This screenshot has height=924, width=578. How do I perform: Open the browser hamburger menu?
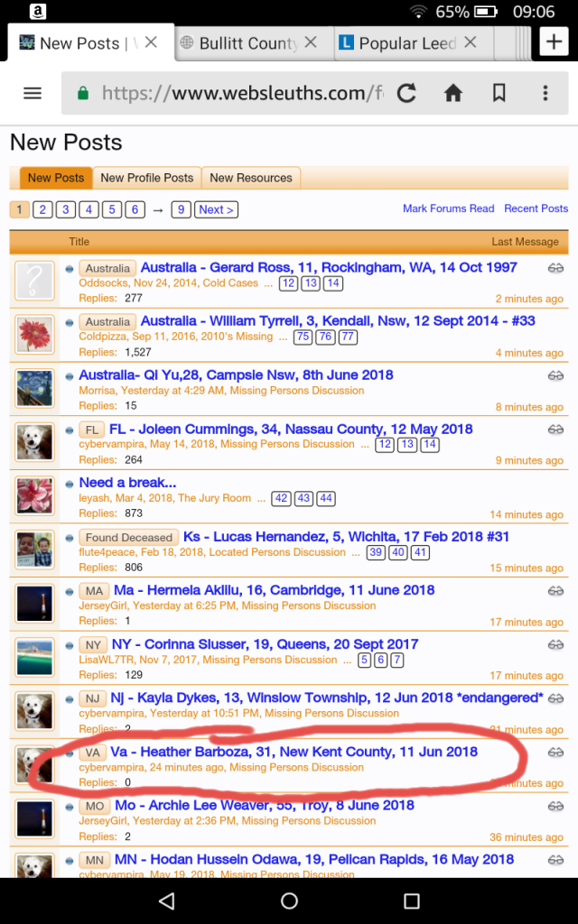pyautogui.click(x=33, y=94)
